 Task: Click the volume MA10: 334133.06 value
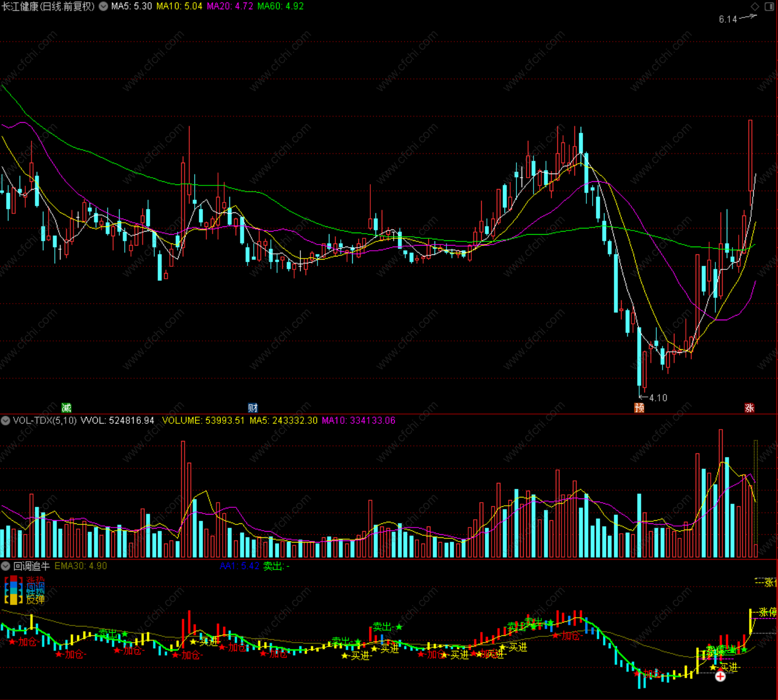pos(358,420)
